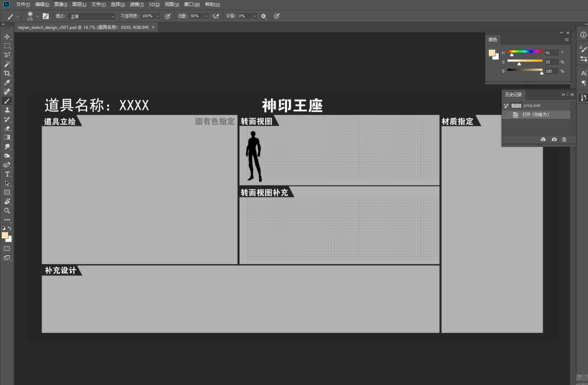
Task: Delete current state via History trash icon
Action: [x=564, y=139]
